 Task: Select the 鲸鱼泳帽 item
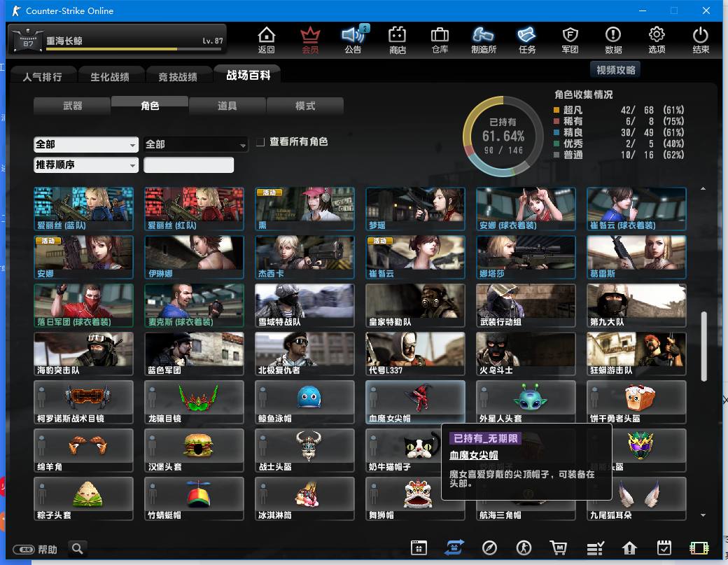click(304, 402)
